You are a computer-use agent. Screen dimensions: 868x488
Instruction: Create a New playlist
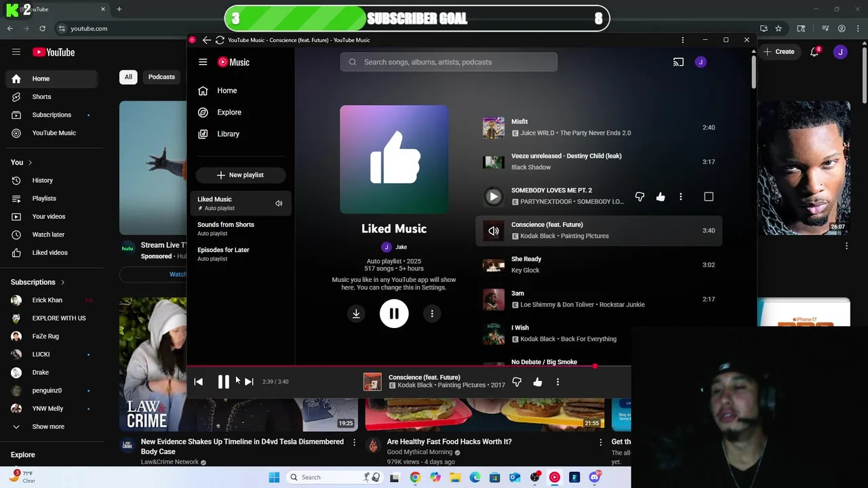point(240,175)
